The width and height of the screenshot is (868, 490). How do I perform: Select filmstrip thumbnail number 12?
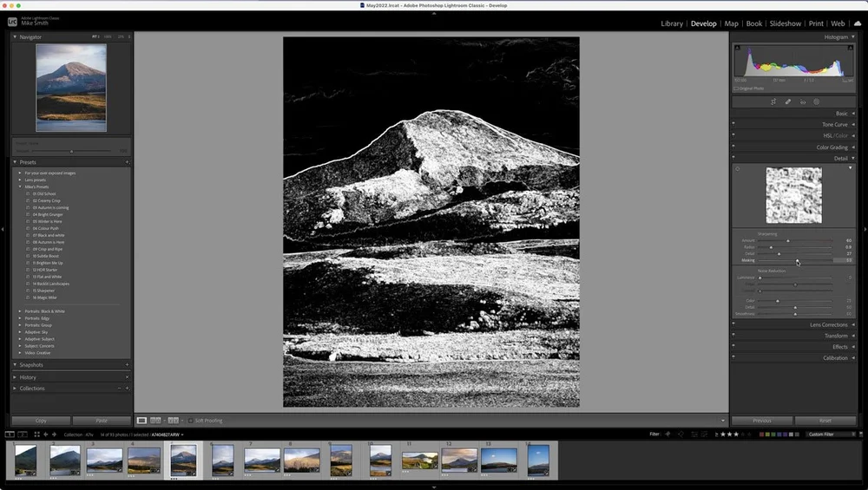pyautogui.click(x=459, y=460)
